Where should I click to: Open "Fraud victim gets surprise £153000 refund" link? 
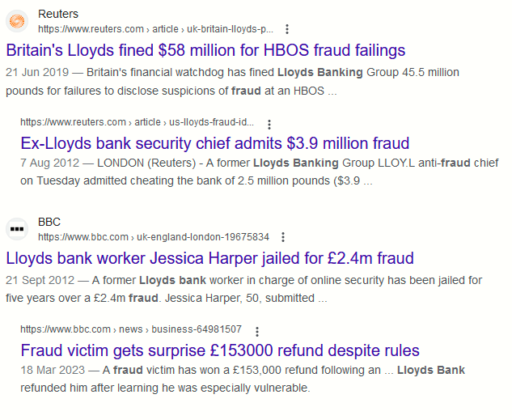(220, 351)
